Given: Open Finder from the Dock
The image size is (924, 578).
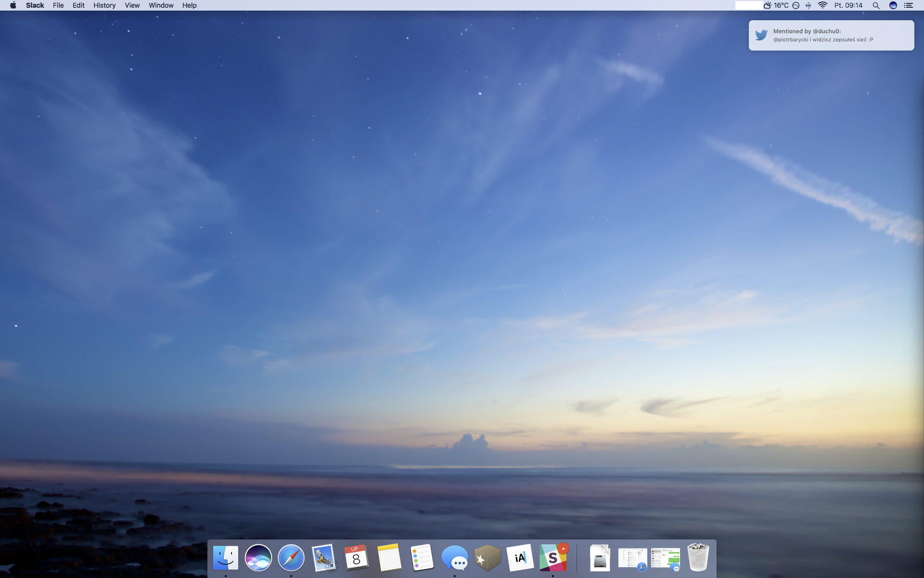Looking at the screenshot, I should tap(225, 558).
